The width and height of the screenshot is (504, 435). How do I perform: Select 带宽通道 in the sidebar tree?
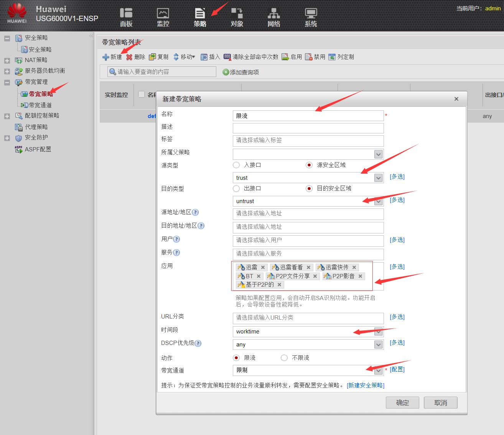click(x=40, y=105)
